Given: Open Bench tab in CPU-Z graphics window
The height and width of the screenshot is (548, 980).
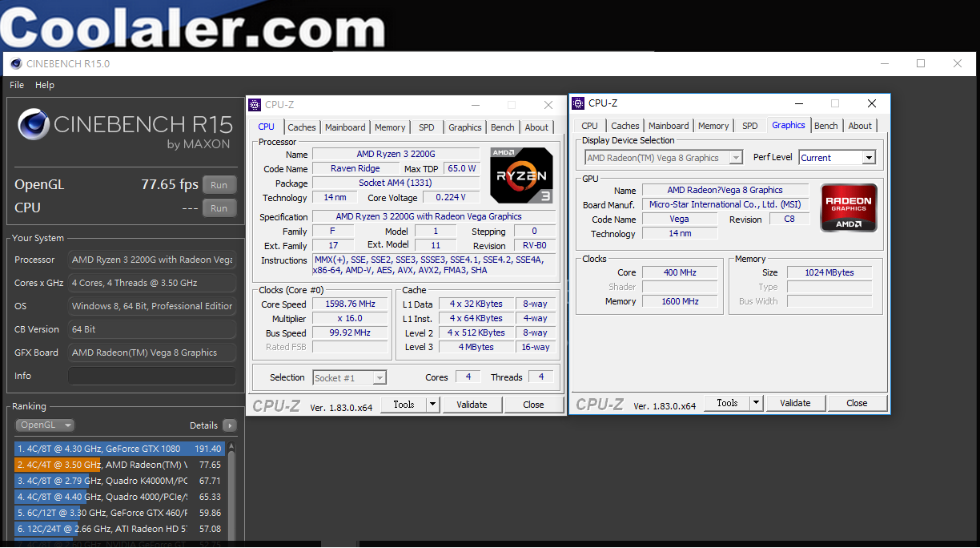Looking at the screenshot, I should point(826,126).
